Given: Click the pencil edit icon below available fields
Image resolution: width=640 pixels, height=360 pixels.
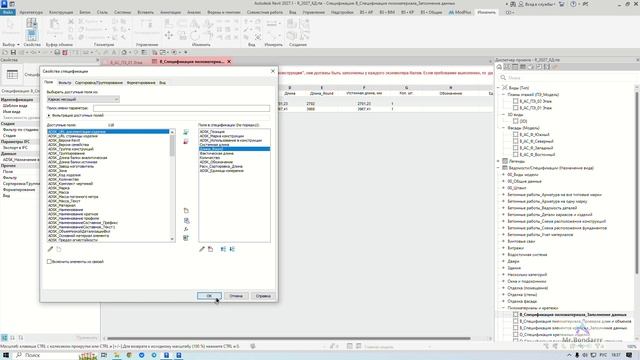Looking at the screenshot, I should [50, 249].
